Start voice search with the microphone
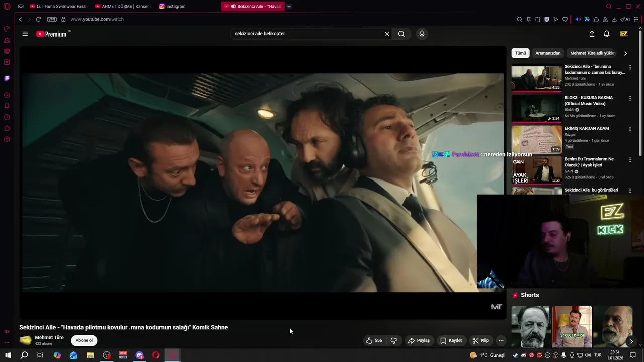 pos(422,34)
